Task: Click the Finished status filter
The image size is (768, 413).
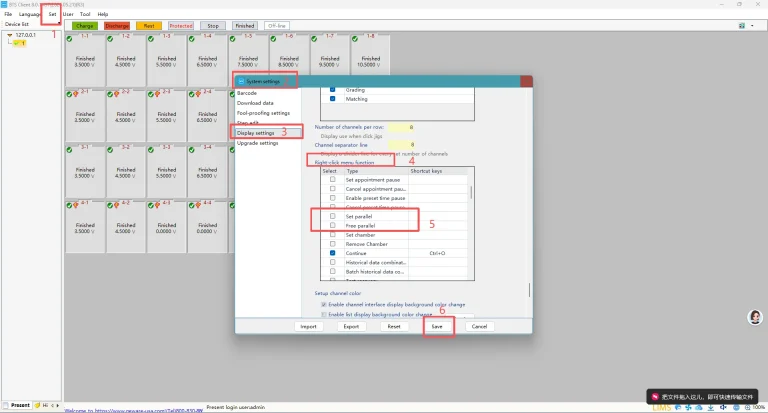Action: pyautogui.click(x=245, y=25)
